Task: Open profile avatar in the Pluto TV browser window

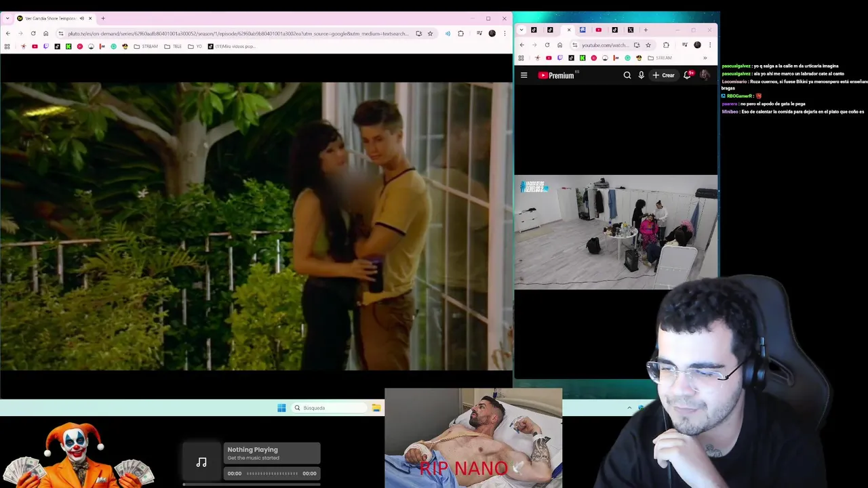Action: pyautogui.click(x=492, y=33)
